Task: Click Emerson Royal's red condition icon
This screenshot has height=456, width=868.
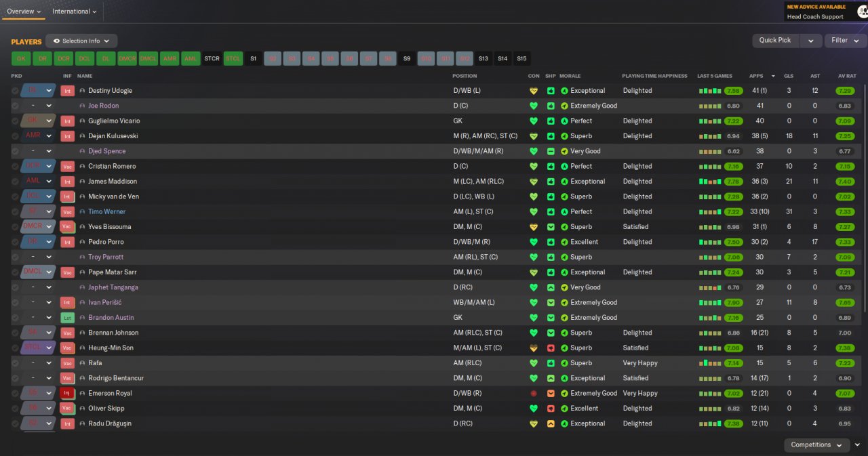Action: point(534,393)
